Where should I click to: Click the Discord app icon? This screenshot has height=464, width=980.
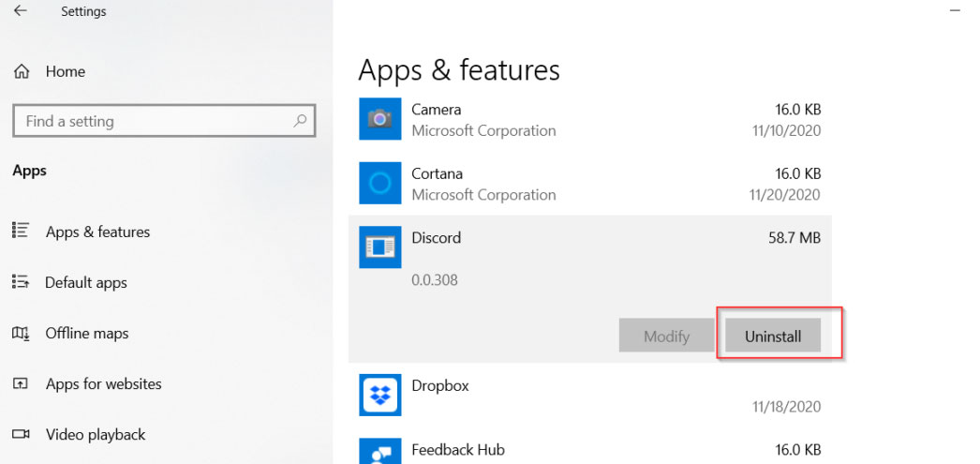point(380,247)
